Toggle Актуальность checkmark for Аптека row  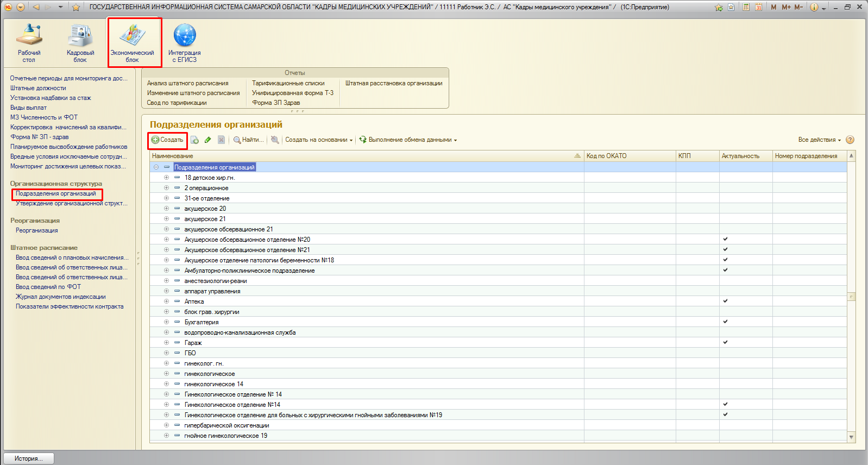coord(725,301)
